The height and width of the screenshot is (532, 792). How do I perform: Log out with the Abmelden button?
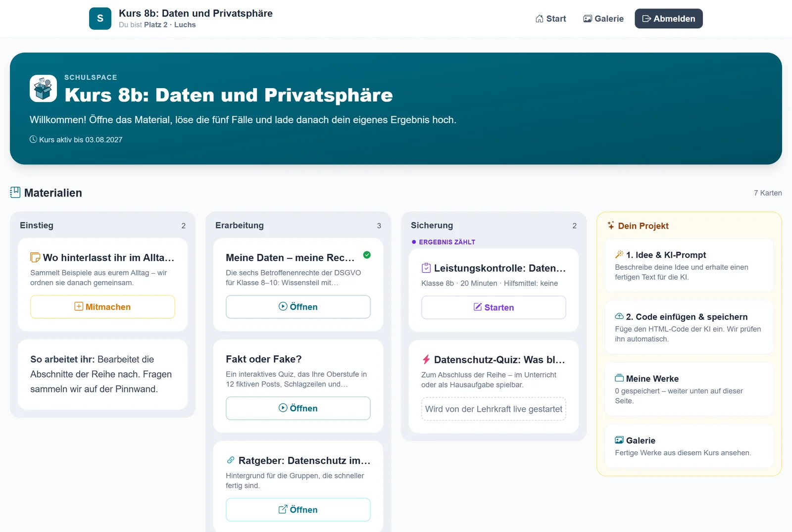pyautogui.click(x=669, y=19)
